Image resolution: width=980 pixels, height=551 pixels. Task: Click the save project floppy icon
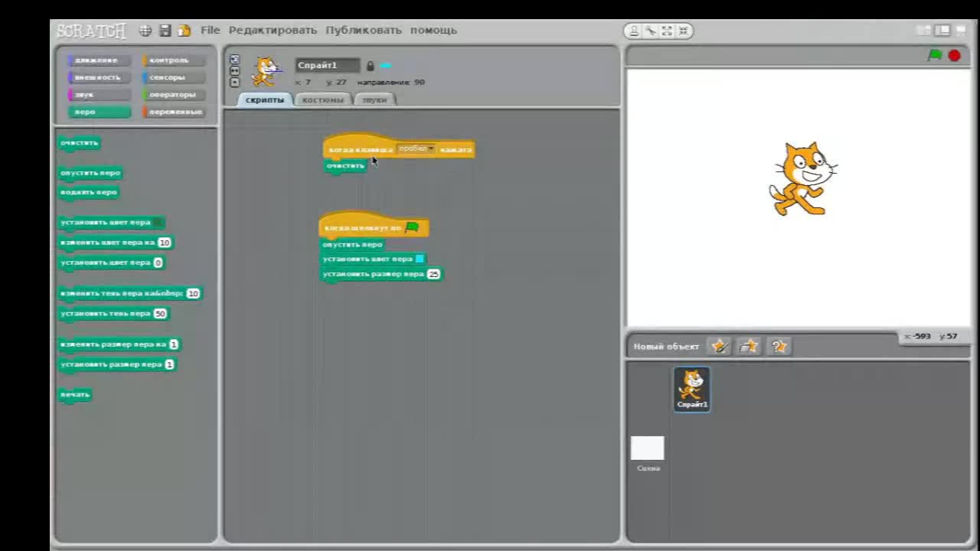(x=165, y=31)
